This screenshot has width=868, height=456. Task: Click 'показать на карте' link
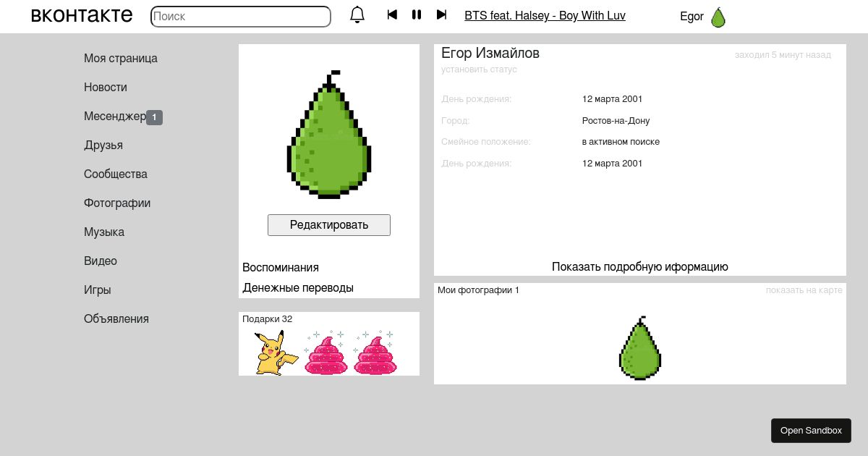point(804,290)
